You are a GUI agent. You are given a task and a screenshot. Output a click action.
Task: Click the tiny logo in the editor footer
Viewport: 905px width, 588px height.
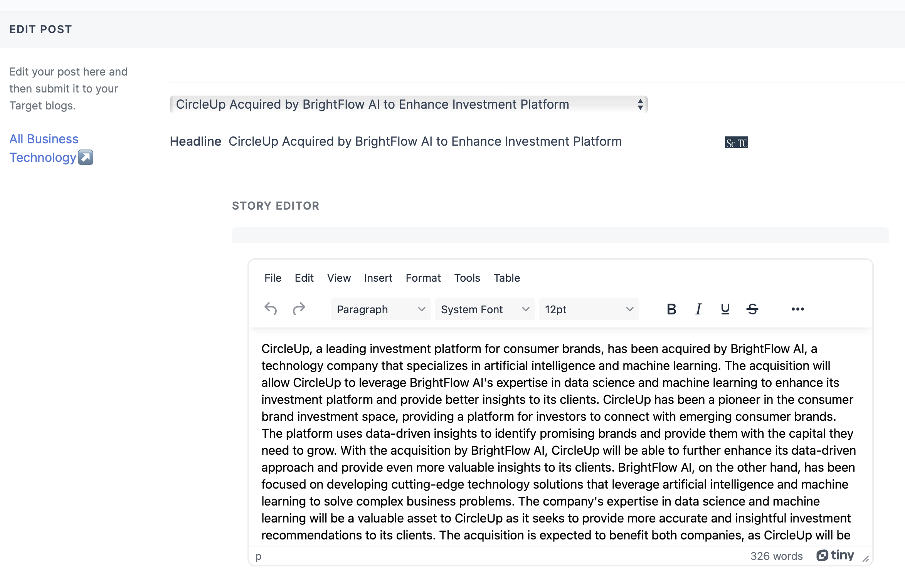pos(835,555)
